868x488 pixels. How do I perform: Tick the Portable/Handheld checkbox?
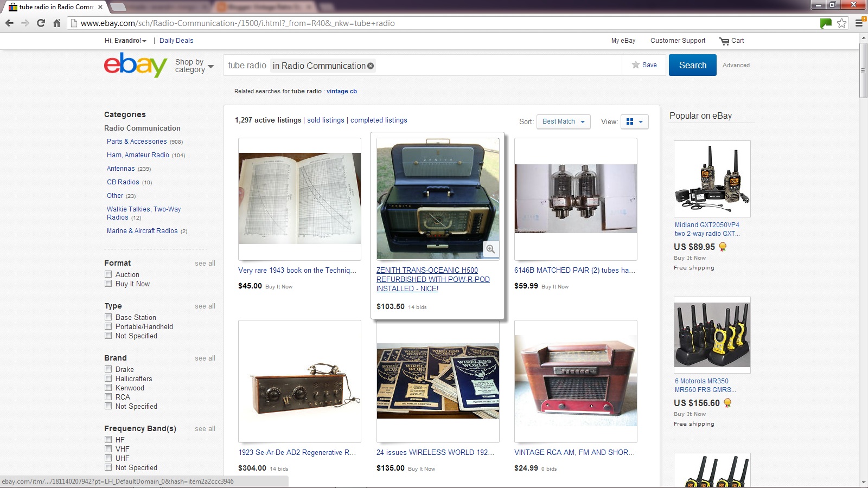pyautogui.click(x=108, y=326)
